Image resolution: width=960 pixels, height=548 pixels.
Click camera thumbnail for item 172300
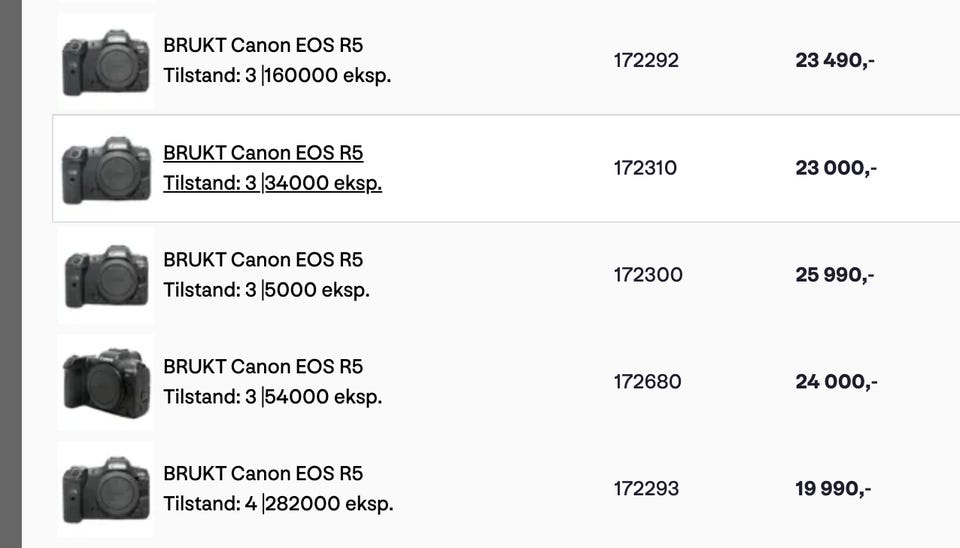click(x=105, y=275)
